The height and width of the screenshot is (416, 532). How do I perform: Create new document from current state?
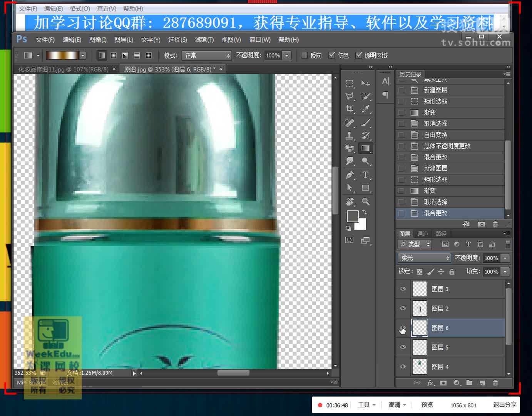coord(466,224)
